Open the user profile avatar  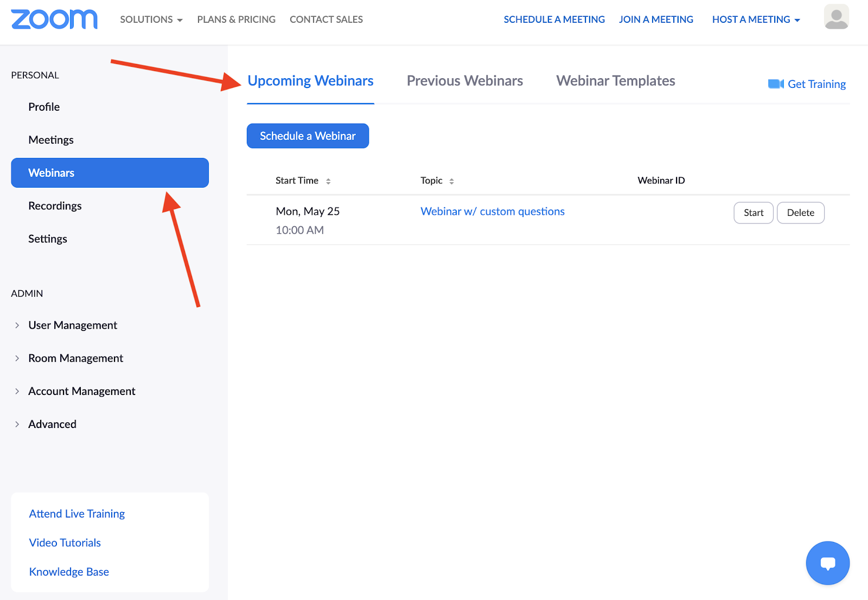point(836,17)
